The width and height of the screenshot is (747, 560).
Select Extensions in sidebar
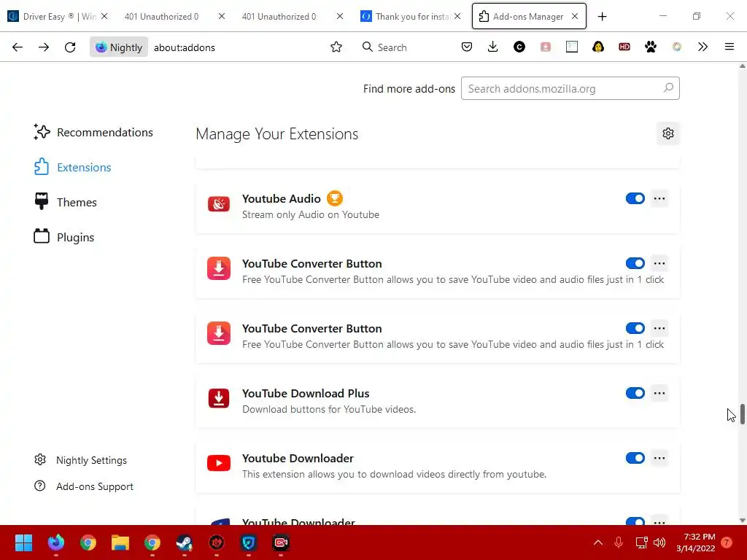point(72,167)
